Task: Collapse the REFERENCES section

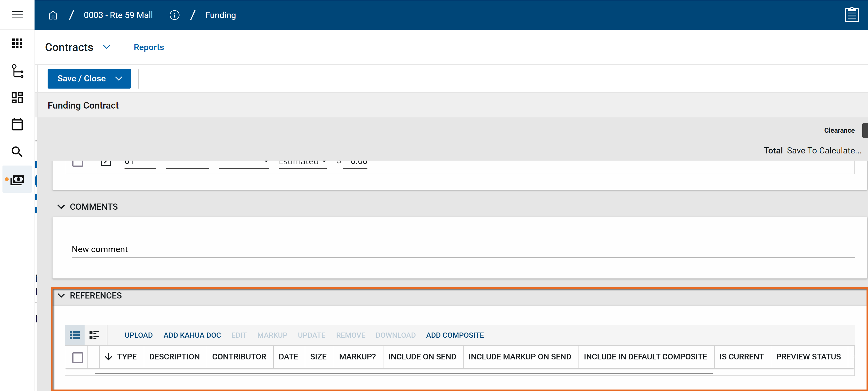Action: (x=61, y=296)
